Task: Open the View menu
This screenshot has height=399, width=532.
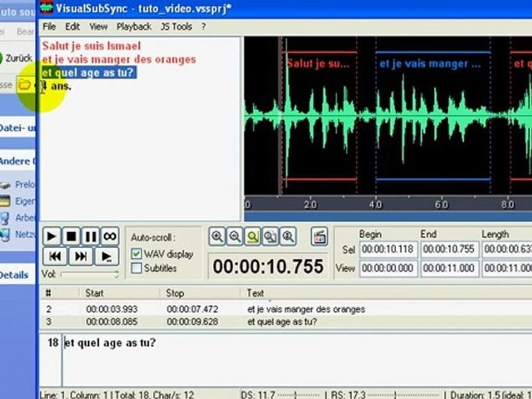Action: point(99,27)
